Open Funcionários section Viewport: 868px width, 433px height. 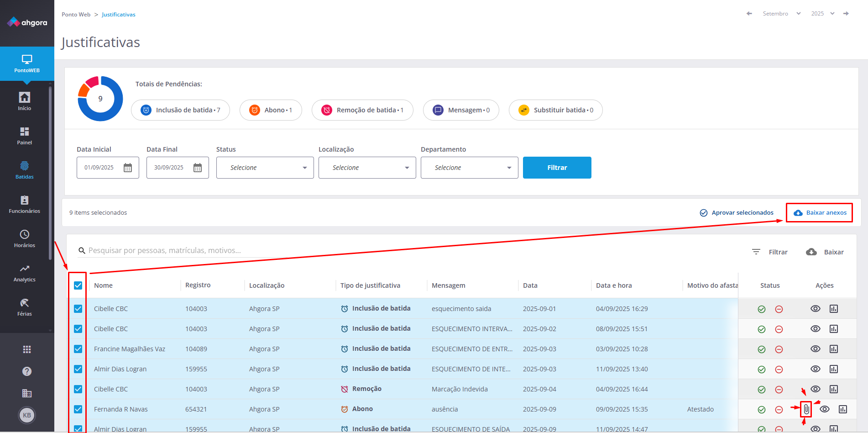(25, 204)
